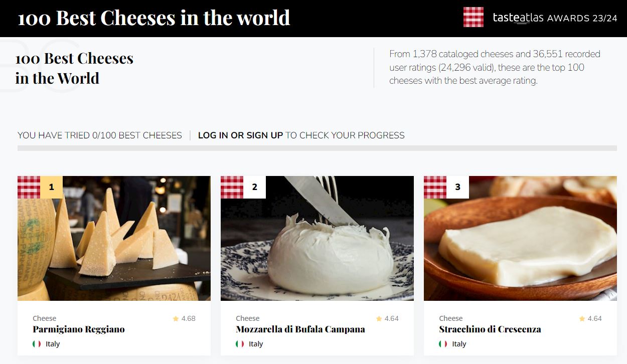Open Stracchino di Crescenza title link
Image resolution: width=627 pixels, height=364 pixels.
490,329
